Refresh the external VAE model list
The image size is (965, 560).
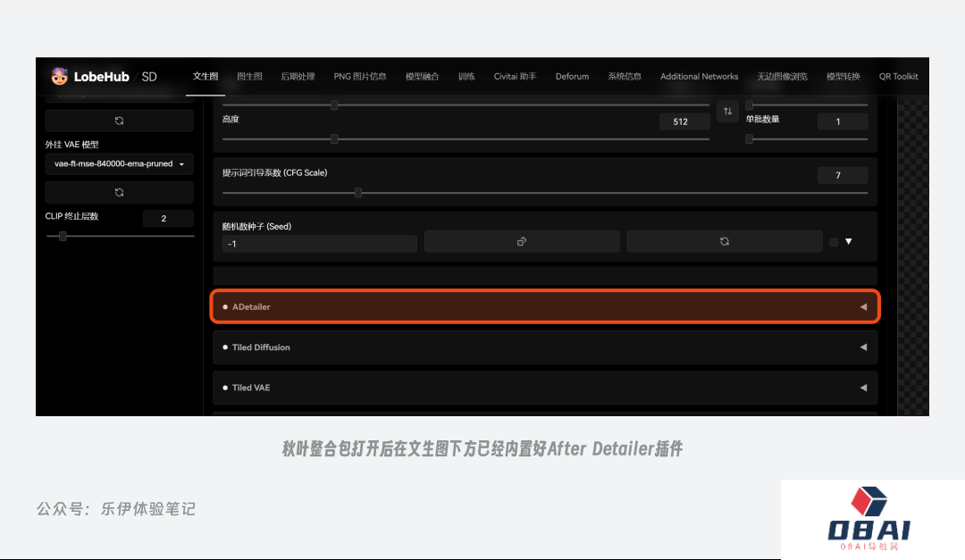(119, 192)
